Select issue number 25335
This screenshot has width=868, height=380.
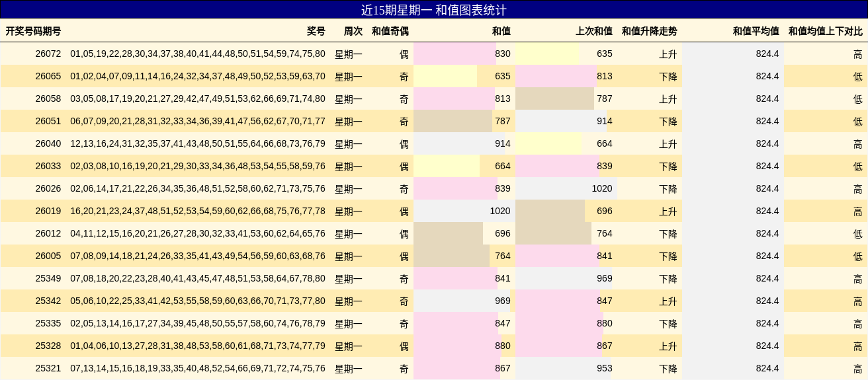(x=48, y=323)
